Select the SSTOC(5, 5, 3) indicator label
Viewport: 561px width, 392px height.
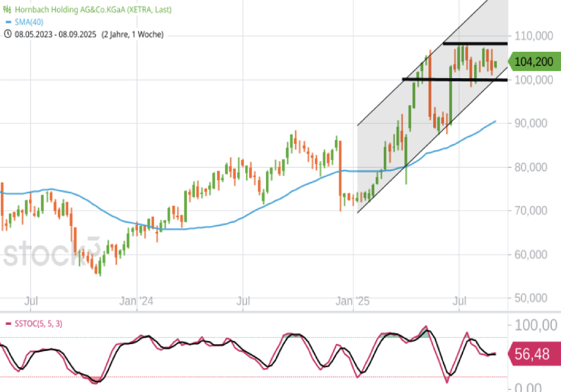point(38,324)
